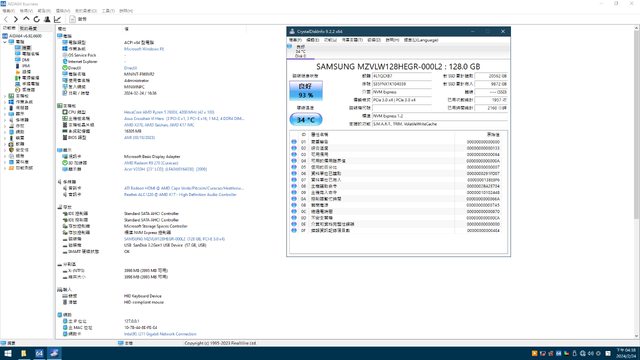Click the icon beside OS Service Pack row
The width and height of the screenshot is (640, 360).
pos(65,55)
